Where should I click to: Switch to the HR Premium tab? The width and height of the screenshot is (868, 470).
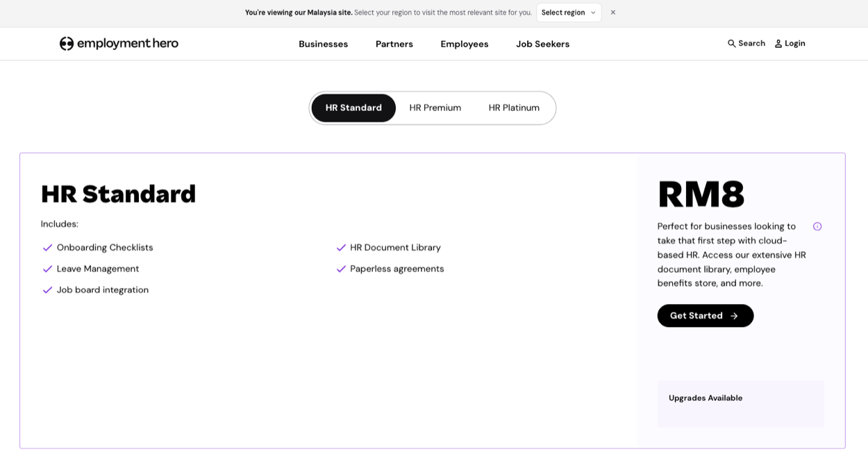pos(435,108)
